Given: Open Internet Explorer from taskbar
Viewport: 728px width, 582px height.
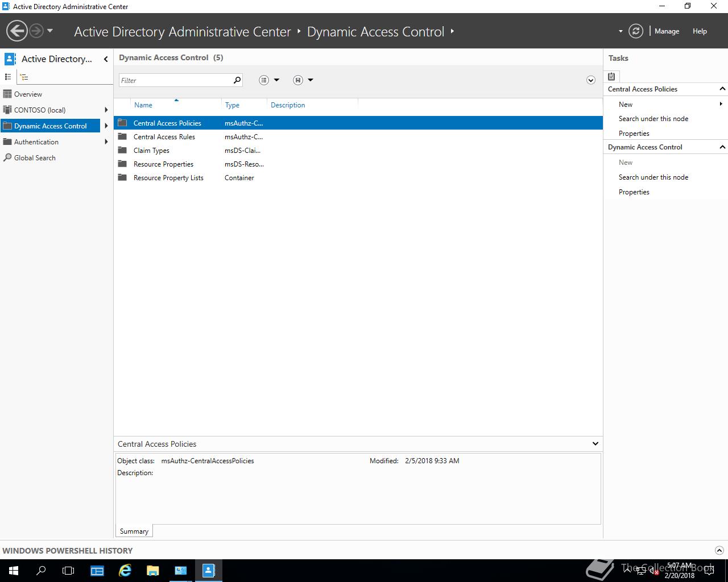Looking at the screenshot, I should click(125, 571).
